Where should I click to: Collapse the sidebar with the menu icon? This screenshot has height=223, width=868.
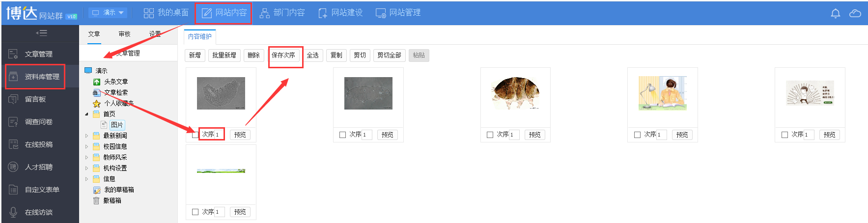tap(42, 33)
